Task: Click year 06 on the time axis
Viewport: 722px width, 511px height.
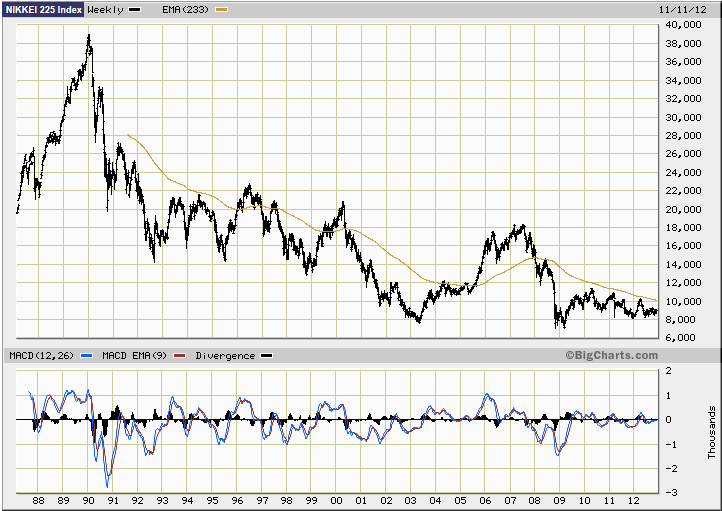Action: (x=485, y=501)
